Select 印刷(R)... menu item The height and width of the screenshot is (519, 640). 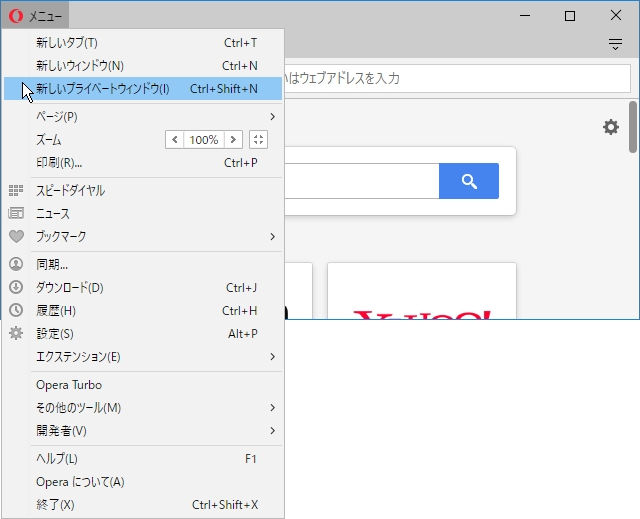143,163
